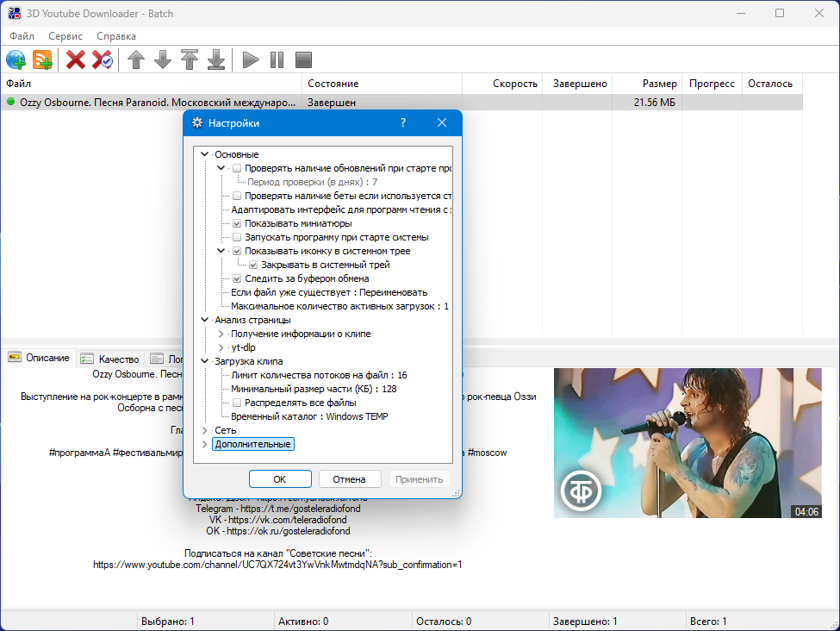Toggle 'Показывать миниатюры' checkbox

237,223
